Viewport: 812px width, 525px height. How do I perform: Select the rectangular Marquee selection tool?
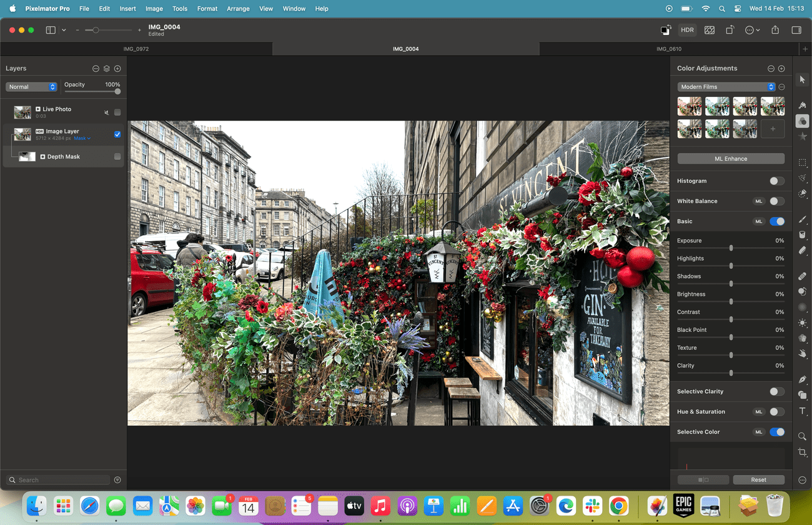click(803, 162)
